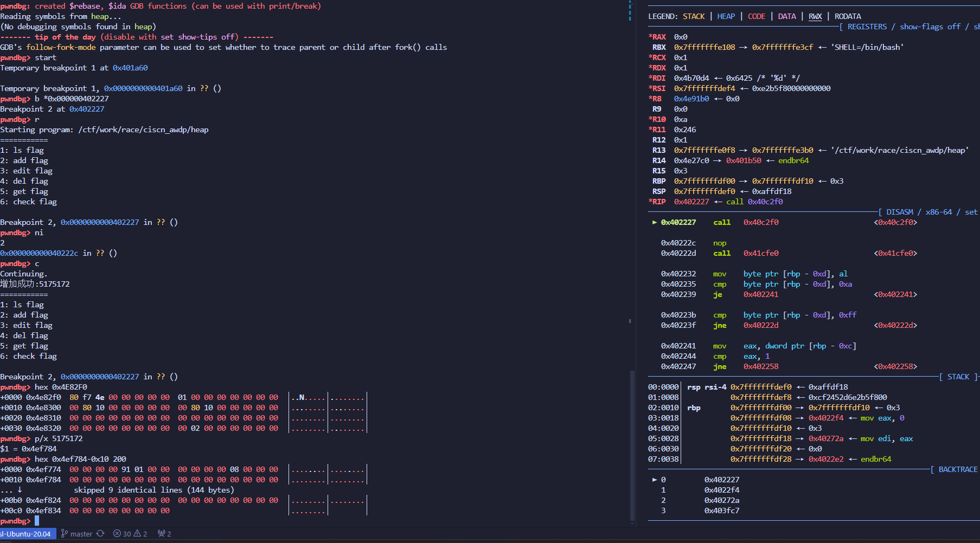Click the follow-fork-mode parameter text

pyautogui.click(x=61, y=47)
